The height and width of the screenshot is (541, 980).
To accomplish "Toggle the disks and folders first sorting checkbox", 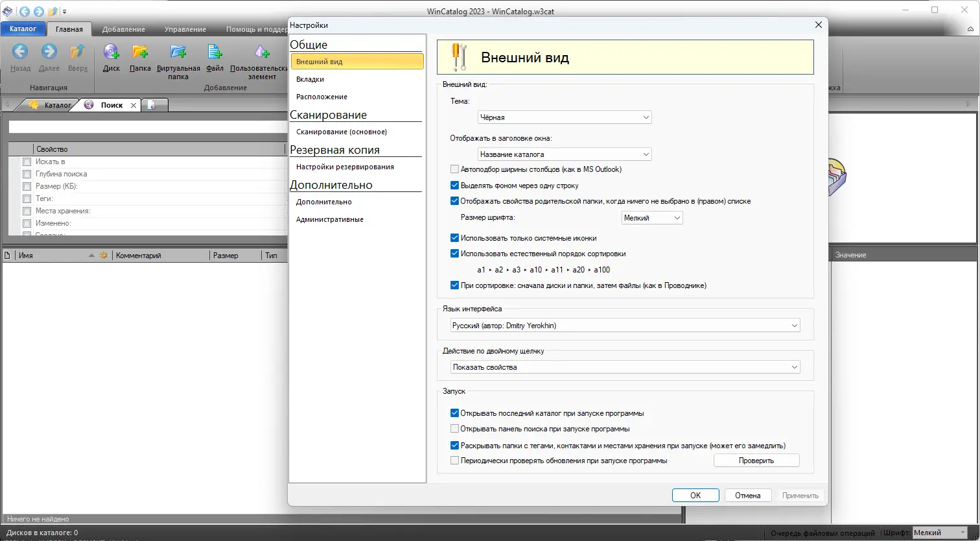I will [x=454, y=285].
